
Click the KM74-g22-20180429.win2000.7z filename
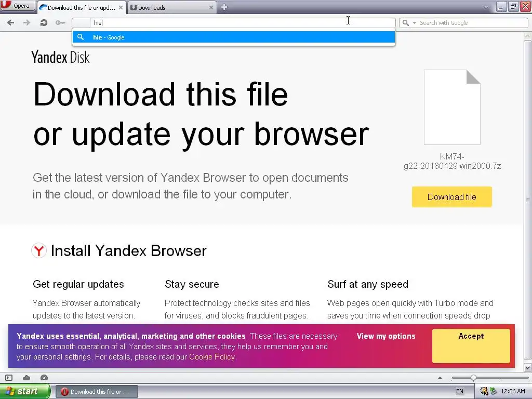[x=452, y=161]
